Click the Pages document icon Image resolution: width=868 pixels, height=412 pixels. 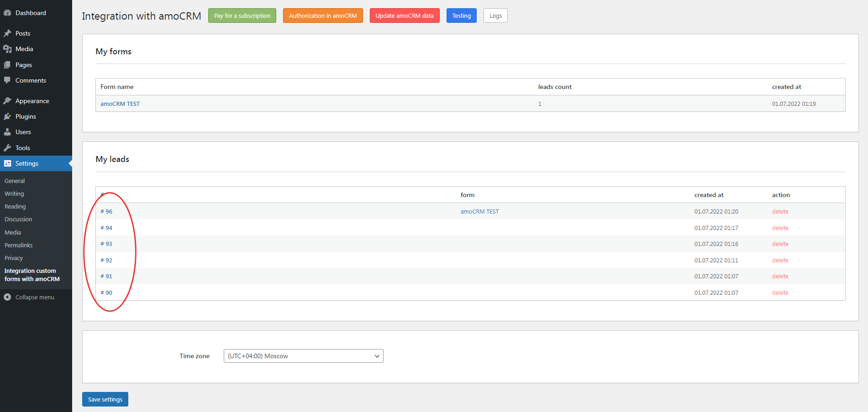tap(7, 65)
